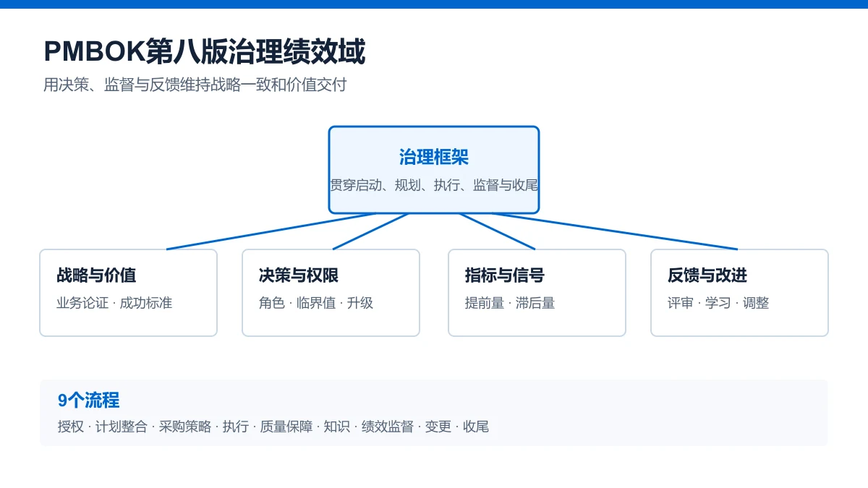Image resolution: width=868 pixels, height=488 pixels.
Task: Click the 9个流程 heading
Action: (89, 400)
